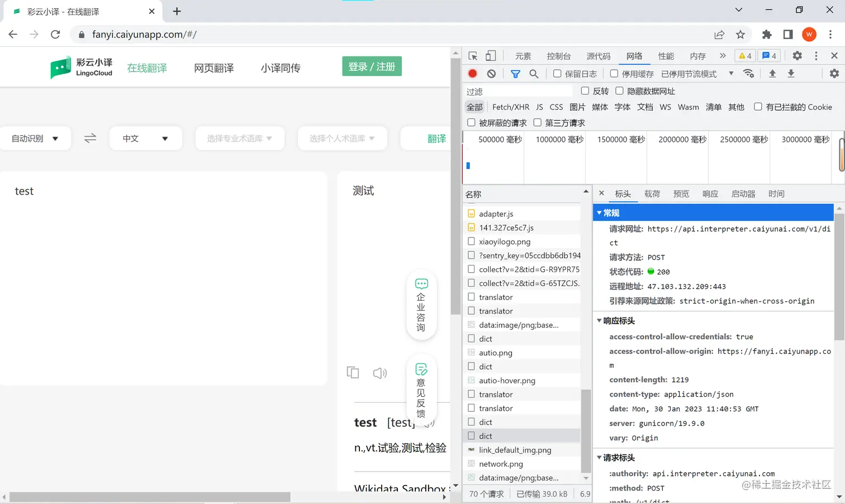Switch to 元素 Elements tab
845x504 pixels.
click(x=523, y=56)
